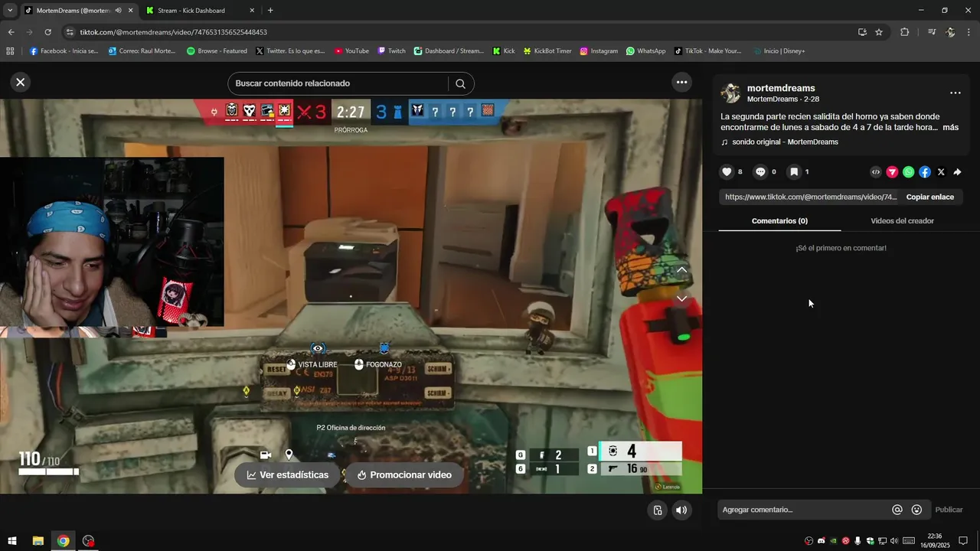
Task: Open the WhatsApp bookmark
Action: [646, 51]
